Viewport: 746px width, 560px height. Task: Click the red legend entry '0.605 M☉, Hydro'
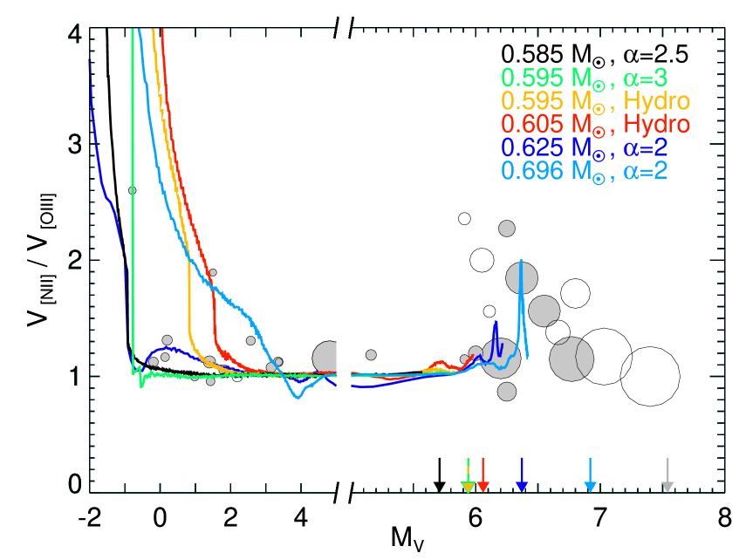click(596, 124)
